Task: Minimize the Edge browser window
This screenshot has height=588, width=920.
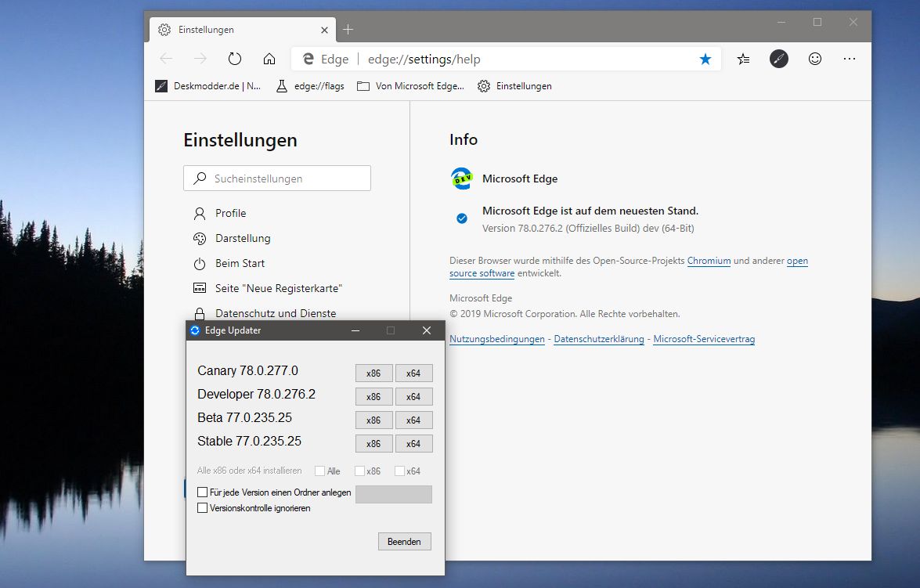Action: [781, 22]
